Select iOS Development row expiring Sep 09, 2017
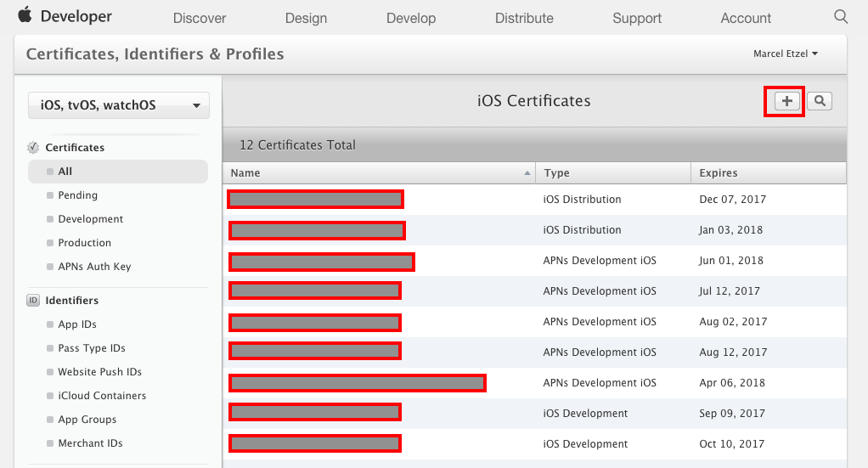This screenshot has width=868, height=468. click(x=534, y=414)
